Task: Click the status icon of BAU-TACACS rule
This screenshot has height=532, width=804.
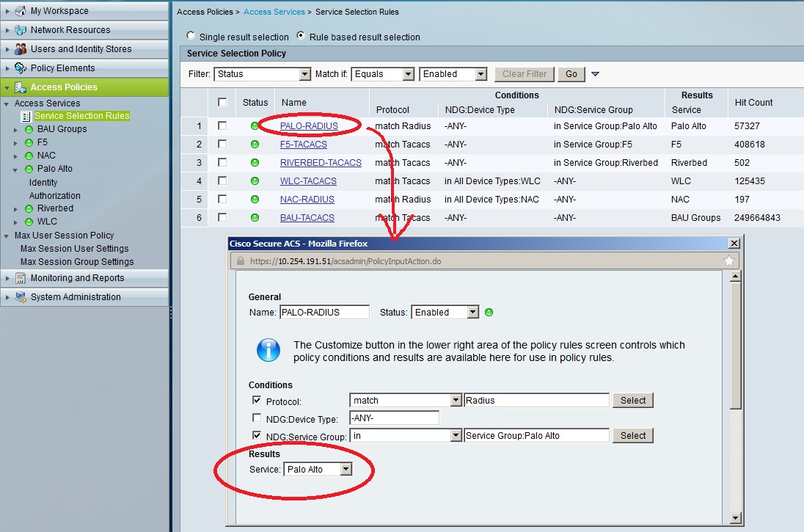Action: 255,217
